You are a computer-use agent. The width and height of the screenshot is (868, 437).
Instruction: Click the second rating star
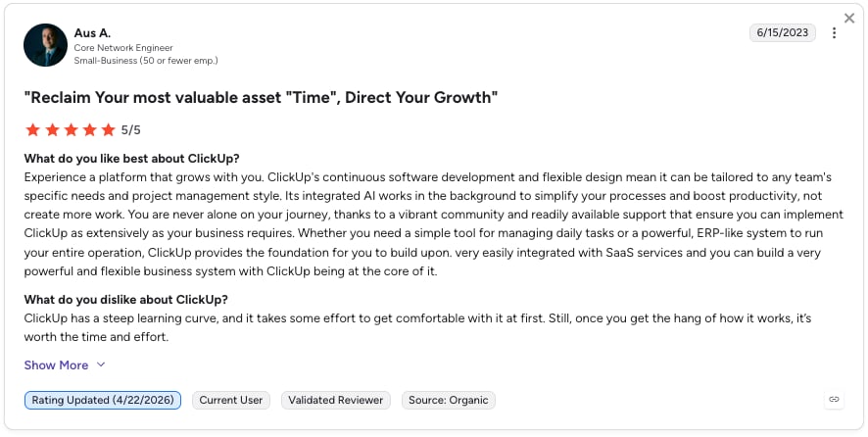pos(52,130)
